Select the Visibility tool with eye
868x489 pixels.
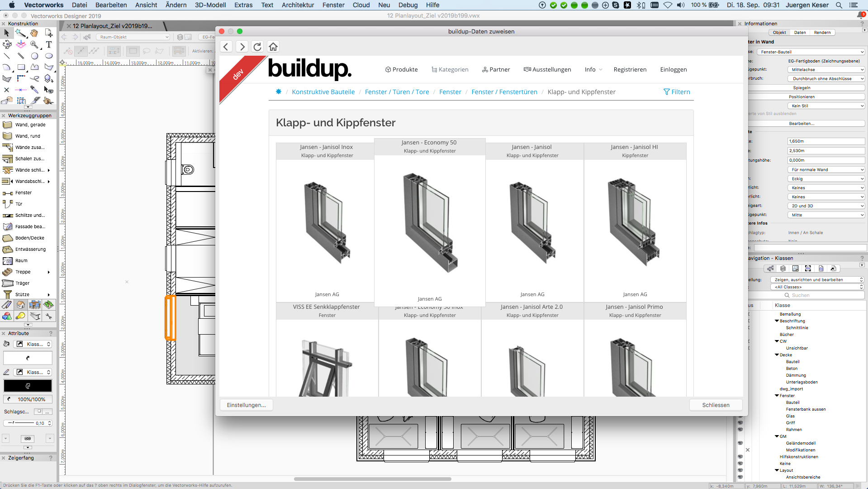(48, 90)
